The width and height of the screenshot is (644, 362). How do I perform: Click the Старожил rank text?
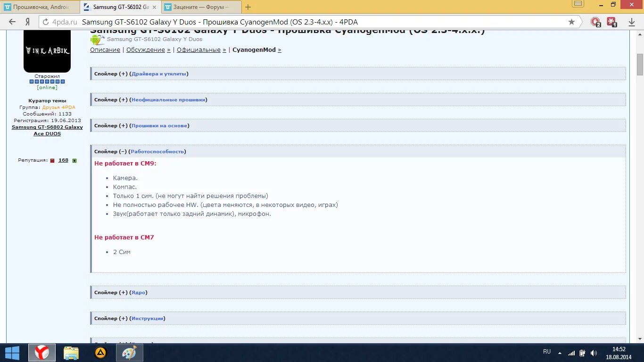47,76
